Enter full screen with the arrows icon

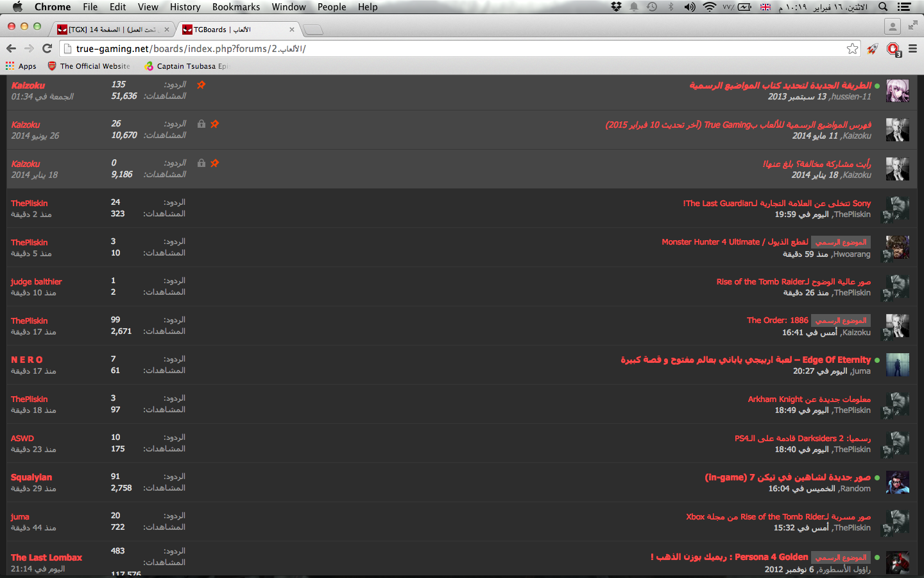coord(913,26)
